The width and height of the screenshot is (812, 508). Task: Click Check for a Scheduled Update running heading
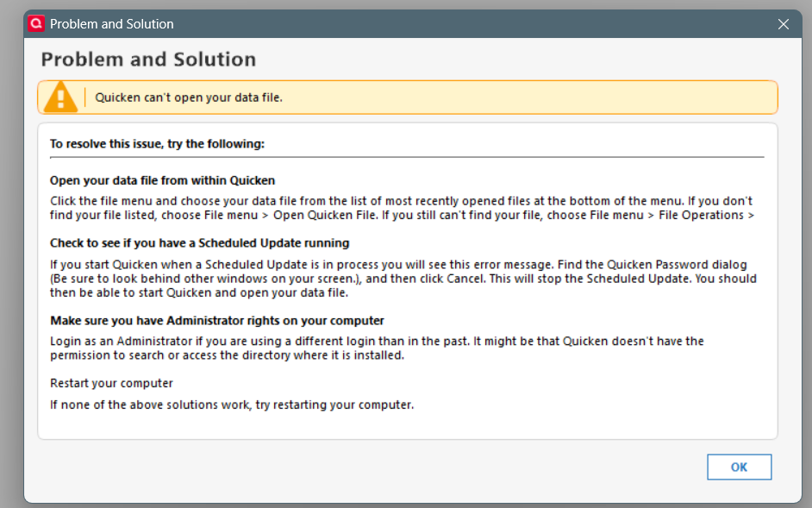coord(199,243)
